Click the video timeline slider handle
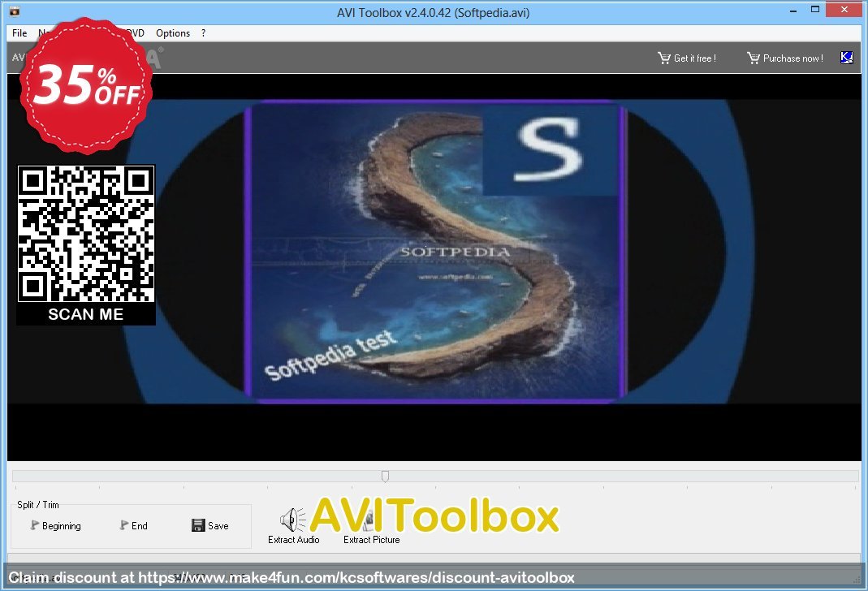The width and height of the screenshot is (868, 591). [x=386, y=476]
